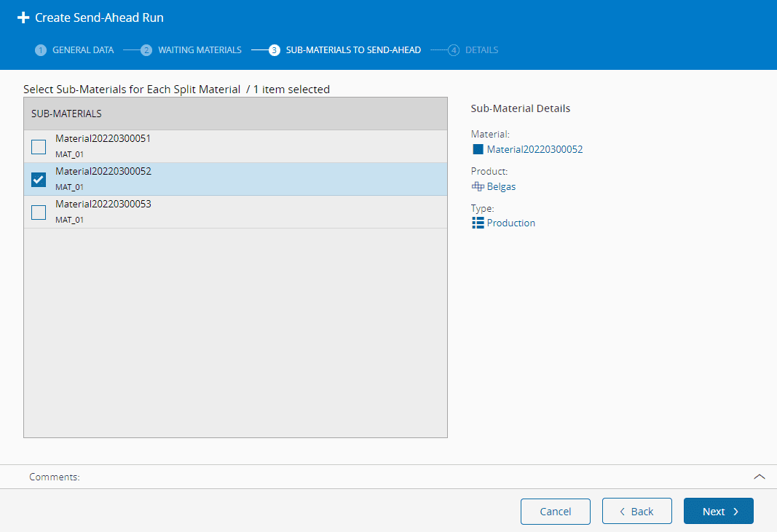Open the Details step label
Image resolution: width=777 pixels, height=532 pixels.
481,50
